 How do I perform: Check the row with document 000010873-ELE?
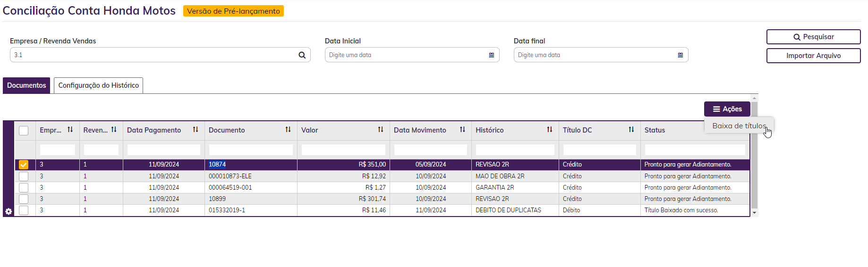point(24,176)
